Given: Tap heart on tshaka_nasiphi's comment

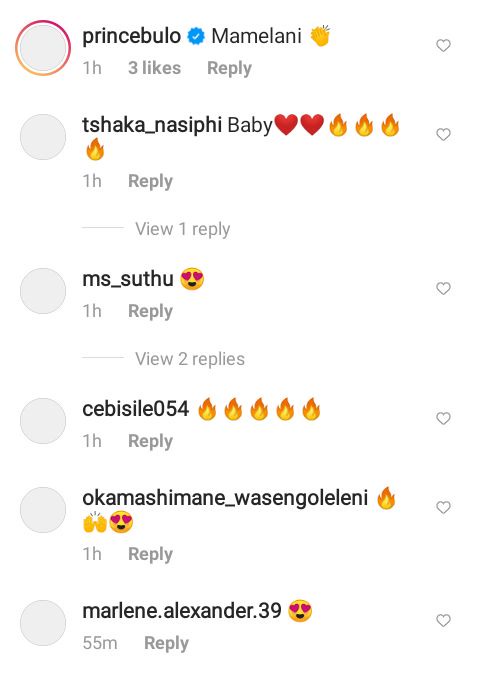Looking at the screenshot, I should [443, 134].
